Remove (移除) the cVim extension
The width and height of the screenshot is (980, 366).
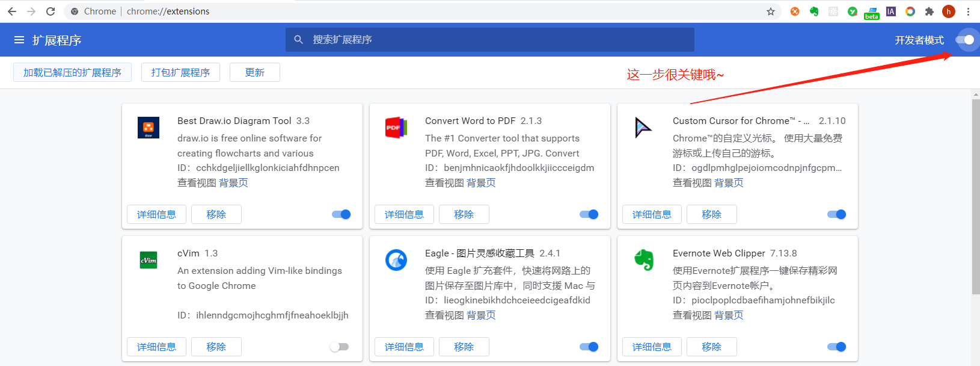pos(216,347)
